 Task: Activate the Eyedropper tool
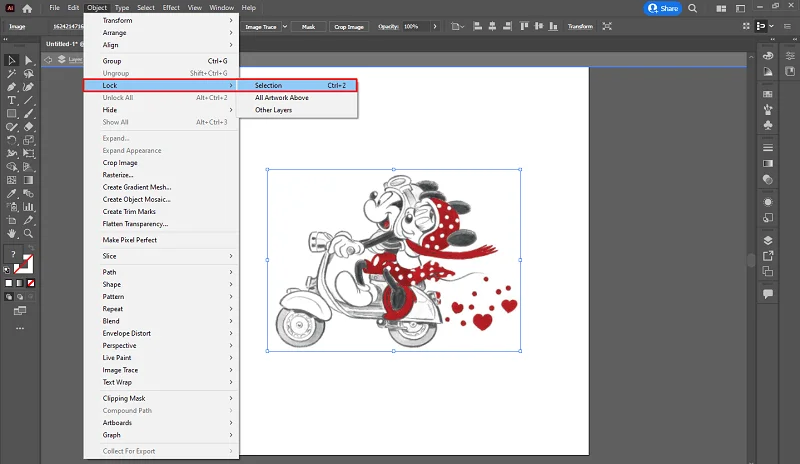coord(11,193)
